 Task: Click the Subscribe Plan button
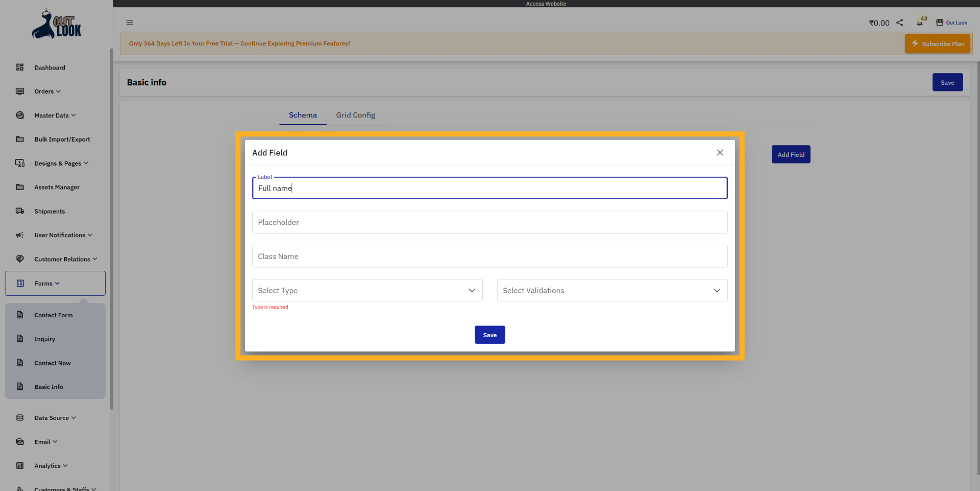coord(937,43)
